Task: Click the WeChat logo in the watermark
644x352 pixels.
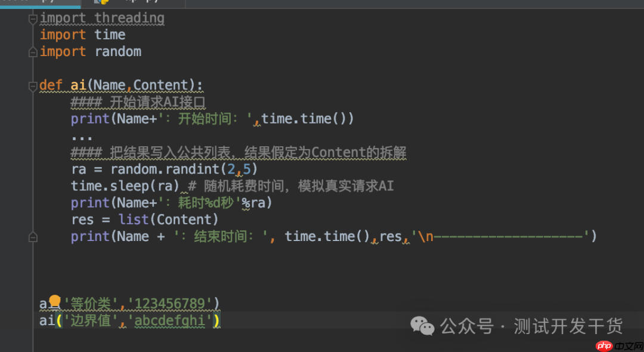Action: click(x=423, y=326)
